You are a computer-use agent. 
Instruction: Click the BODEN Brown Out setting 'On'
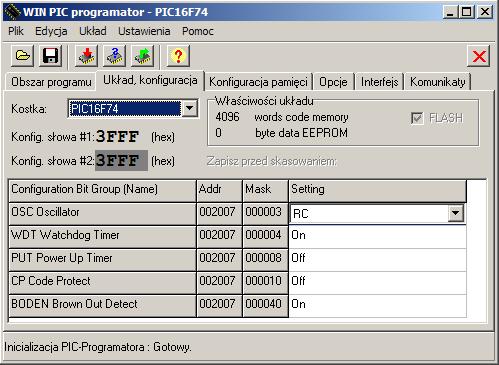[x=378, y=306]
